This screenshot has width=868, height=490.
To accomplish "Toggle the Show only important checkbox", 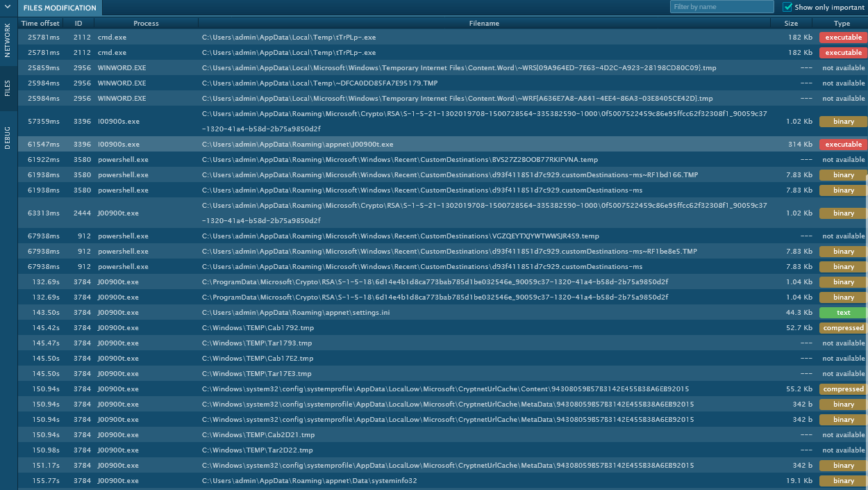I will 787,7.
